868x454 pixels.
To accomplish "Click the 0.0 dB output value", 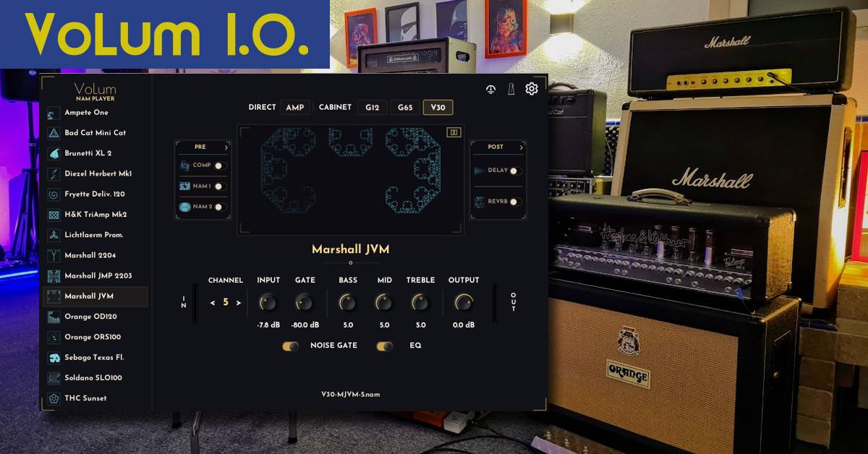I will point(464,325).
